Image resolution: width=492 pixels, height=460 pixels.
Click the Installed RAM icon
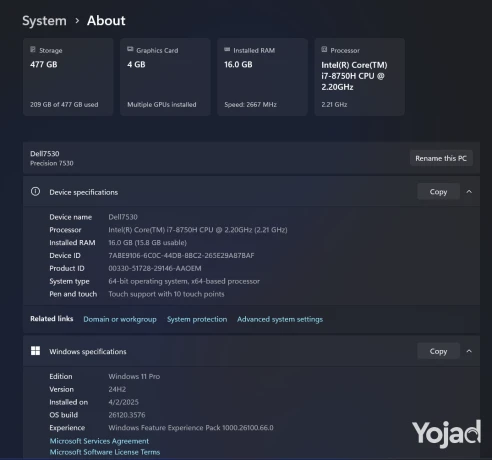point(227,50)
